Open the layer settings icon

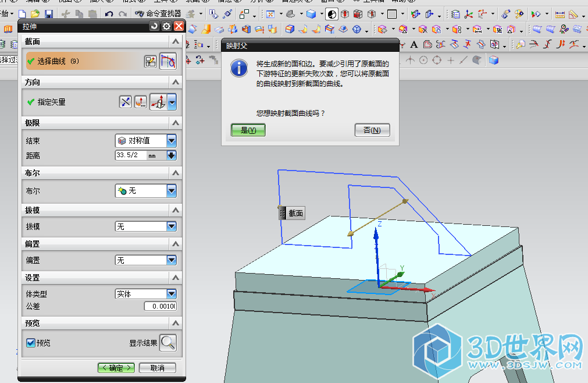tap(455, 14)
